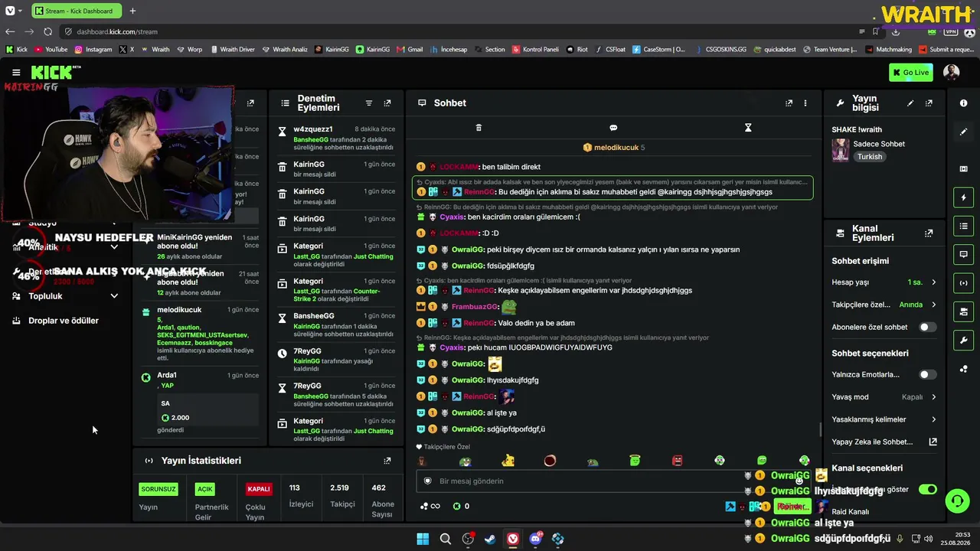Pop out the Denetim Eylemleri panel

coord(387,103)
